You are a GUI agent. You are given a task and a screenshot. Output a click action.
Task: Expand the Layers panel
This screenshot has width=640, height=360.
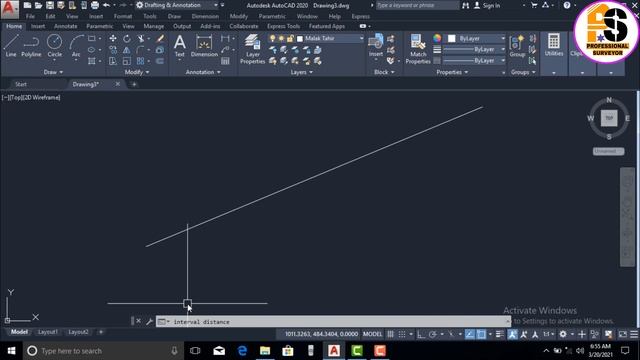[x=302, y=72]
